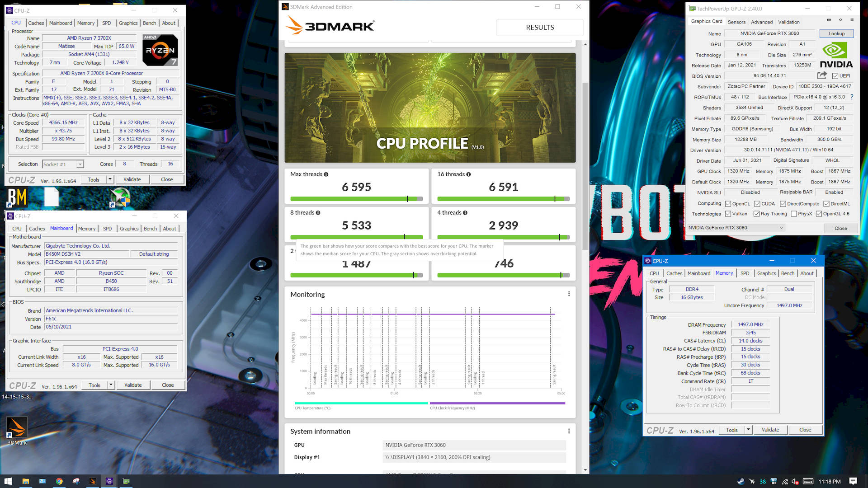Click Validate in CPU-Z Memory window
The width and height of the screenshot is (868, 488).
pos(770,430)
